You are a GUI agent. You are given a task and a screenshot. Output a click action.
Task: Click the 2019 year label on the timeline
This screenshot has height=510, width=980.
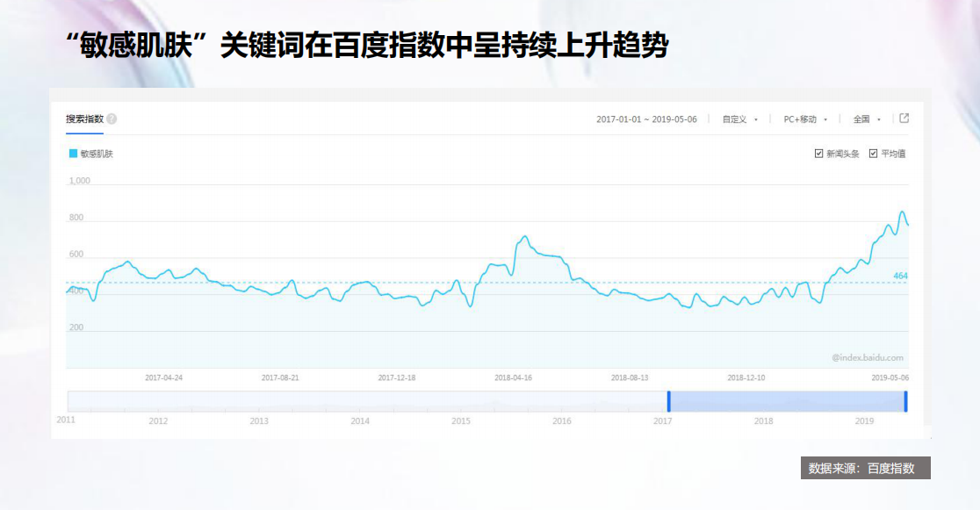click(864, 421)
